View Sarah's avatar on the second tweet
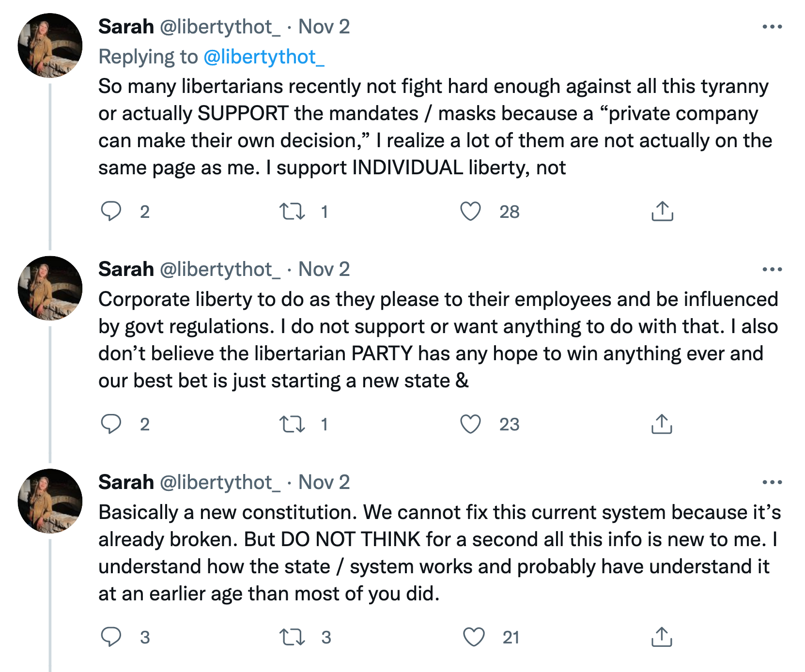Image resolution: width=805 pixels, height=672 pixels. (50, 288)
